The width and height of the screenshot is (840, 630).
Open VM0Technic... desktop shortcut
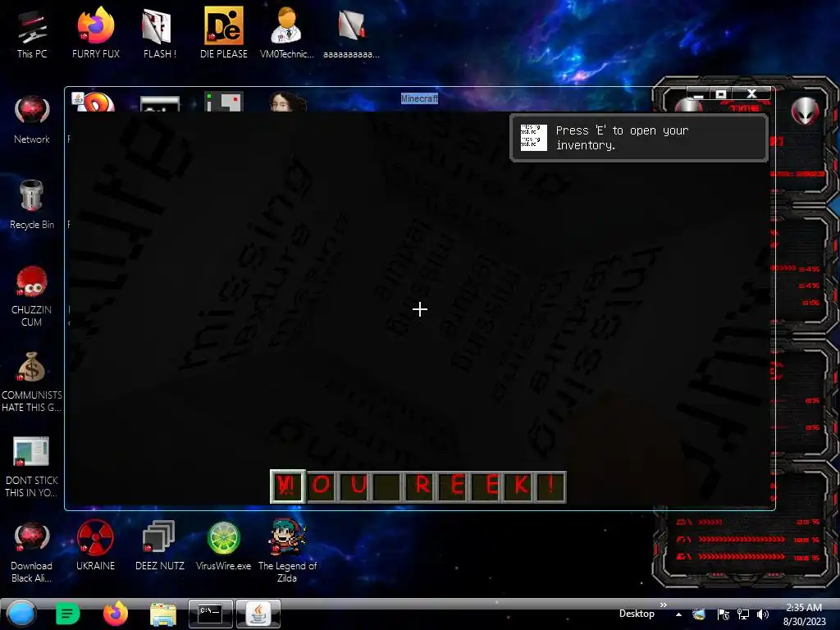(286, 33)
